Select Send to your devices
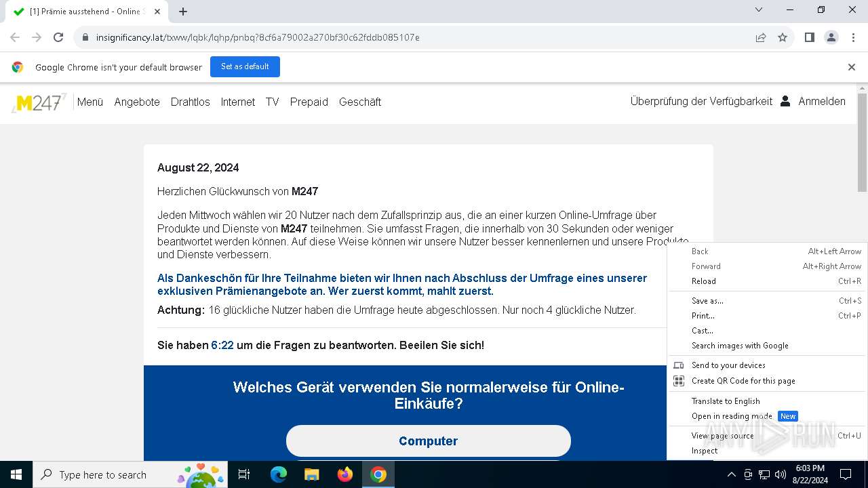 click(x=767, y=365)
